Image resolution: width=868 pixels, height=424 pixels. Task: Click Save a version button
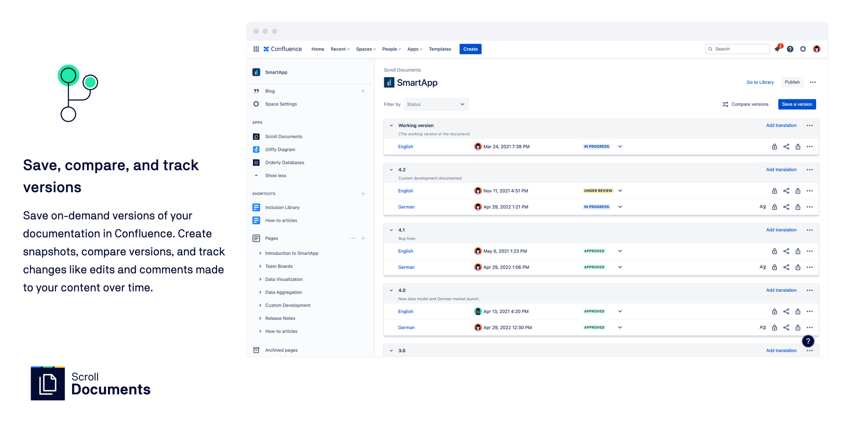coord(797,104)
